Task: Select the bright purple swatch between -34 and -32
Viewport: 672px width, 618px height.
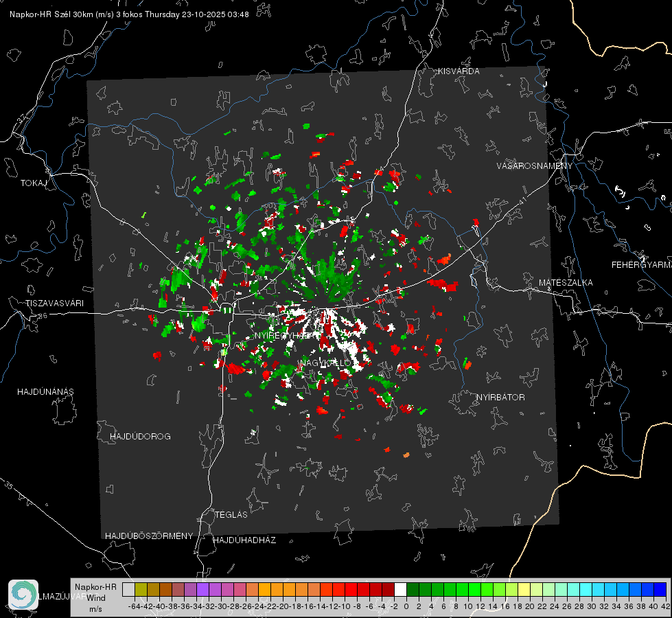Action: pyautogui.click(x=202, y=589)
